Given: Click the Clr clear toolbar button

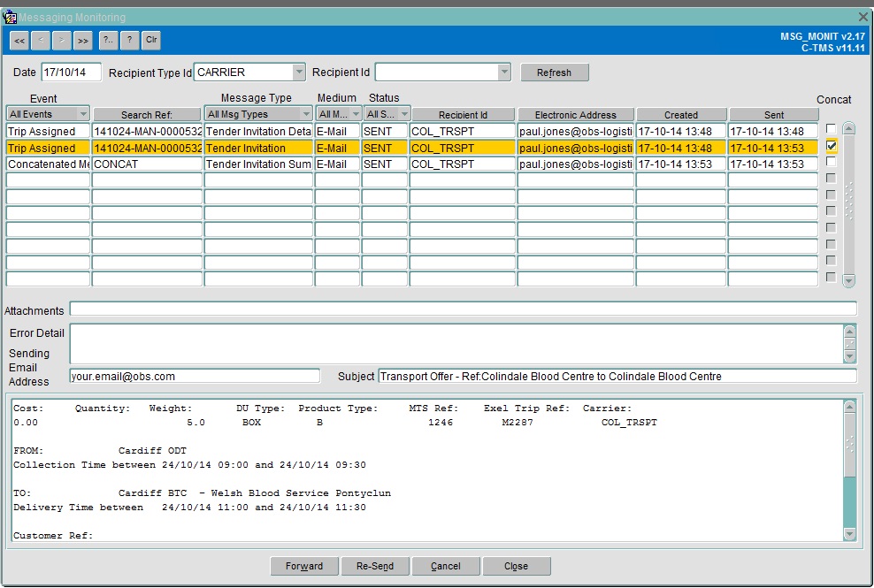Looking at the screenshot, I should 151,40.
